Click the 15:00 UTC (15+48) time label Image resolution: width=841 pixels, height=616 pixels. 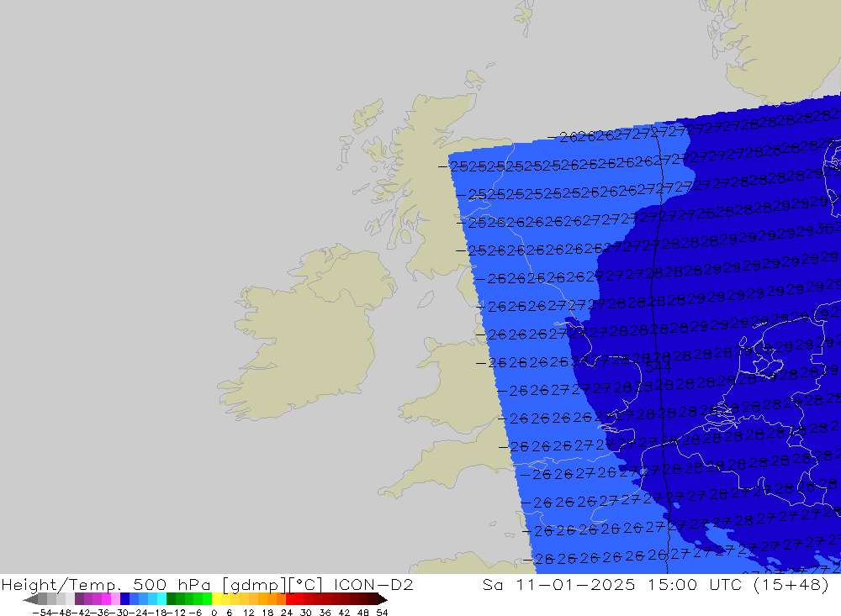tap(738, 585)
